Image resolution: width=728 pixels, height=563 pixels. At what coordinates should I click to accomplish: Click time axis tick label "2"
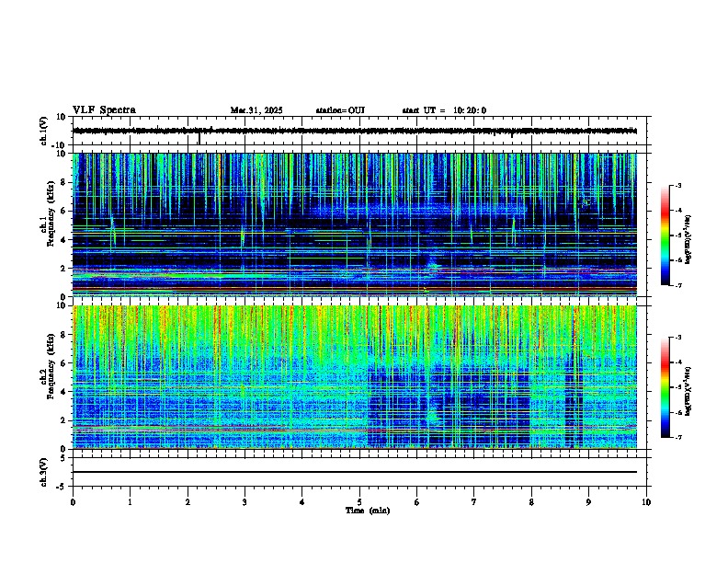click(188, 502)
